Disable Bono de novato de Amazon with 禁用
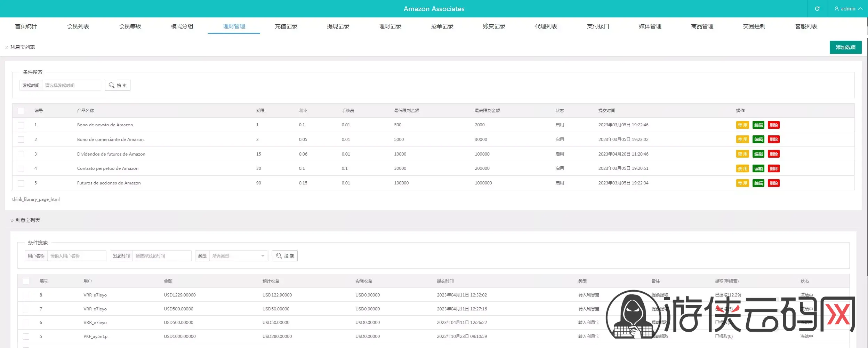868x348 pixels. pos(742,125)
